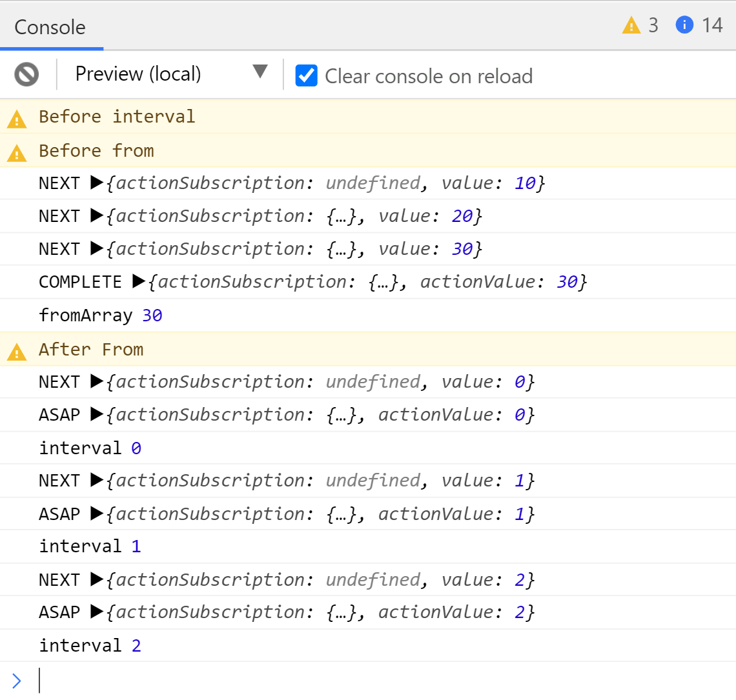
Task: Expand the NEXT object with value 0
Action: (x=97, y=381)
